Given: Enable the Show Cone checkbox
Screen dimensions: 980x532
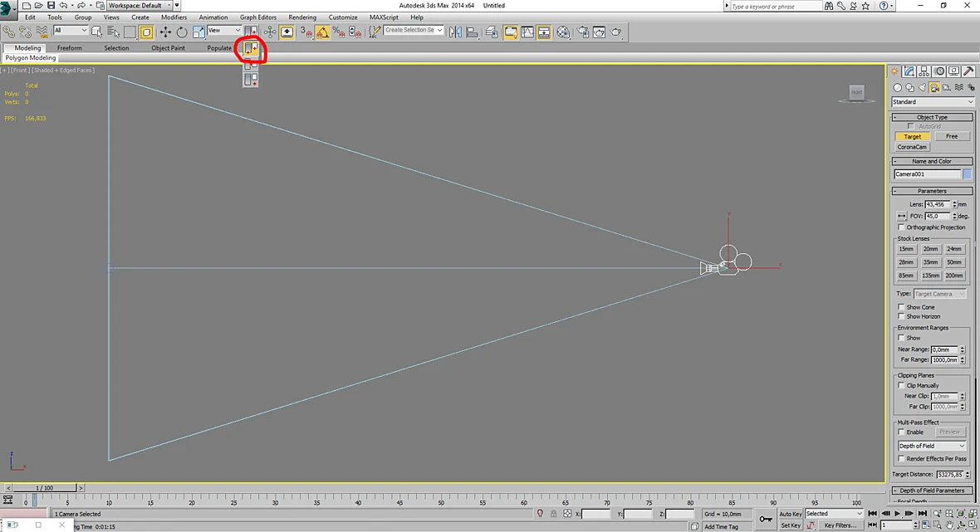Looking at the screenshot, I should (x=901, y=307).
